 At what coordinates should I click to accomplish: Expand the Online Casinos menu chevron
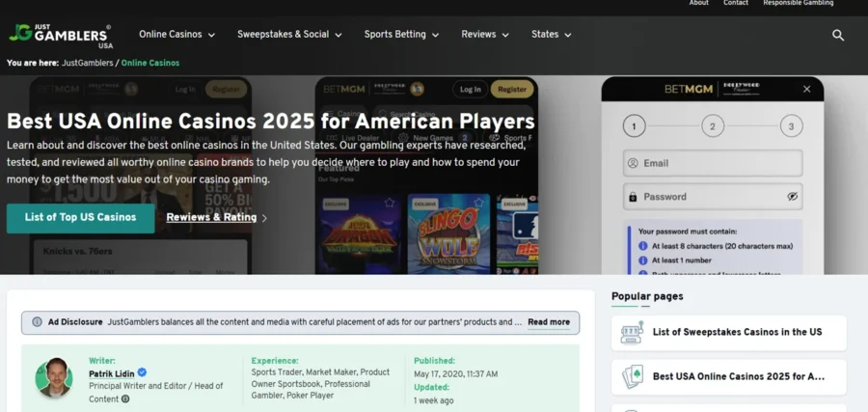[x=211, y=35]
